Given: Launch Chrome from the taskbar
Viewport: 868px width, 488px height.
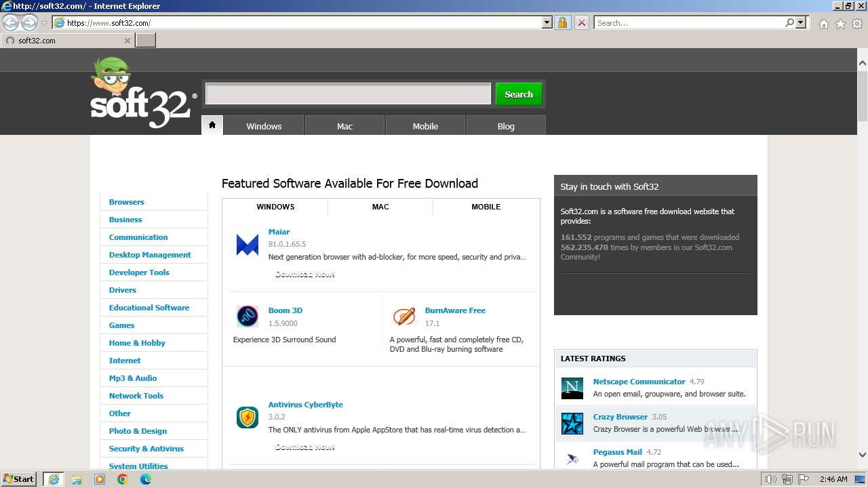Looking at the screenshot, I should pyautogui.click(x=123, y=479).
